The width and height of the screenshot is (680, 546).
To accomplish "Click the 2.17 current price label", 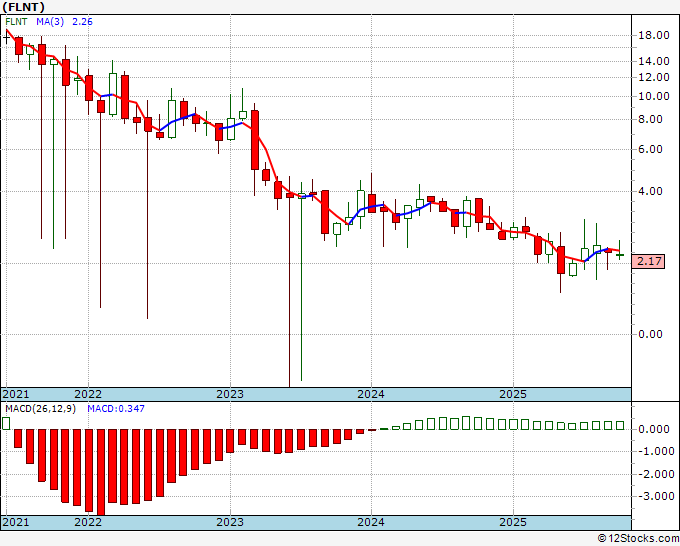I will pyautogui.click(x=648, y=261).
